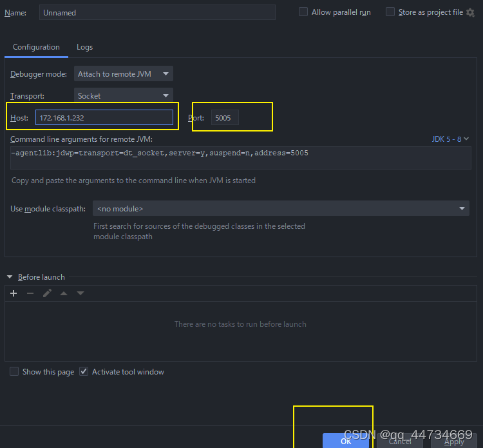Click the edit task pencil icon
The image size is (483, 448).
[47, 293]
